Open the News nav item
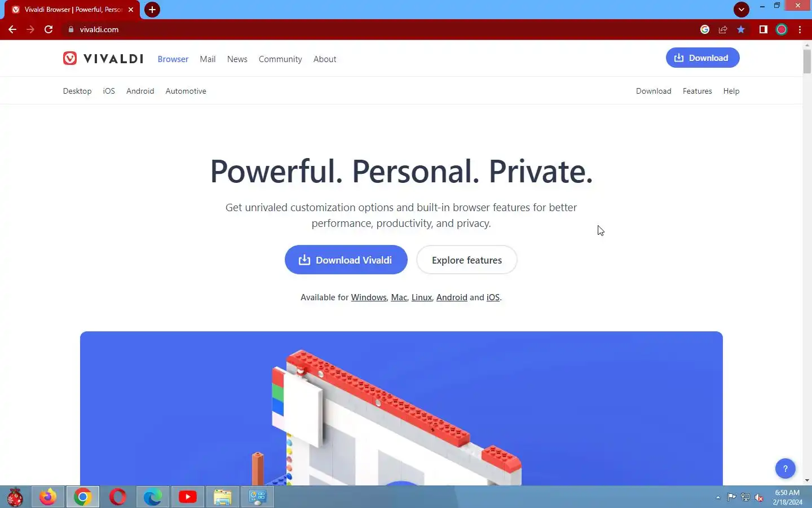Viewport: 812px width, 508px height. coord(237,59)
